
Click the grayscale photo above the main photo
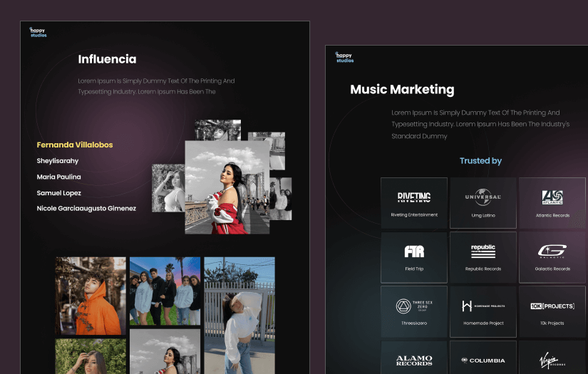click(x=218, y=130)
